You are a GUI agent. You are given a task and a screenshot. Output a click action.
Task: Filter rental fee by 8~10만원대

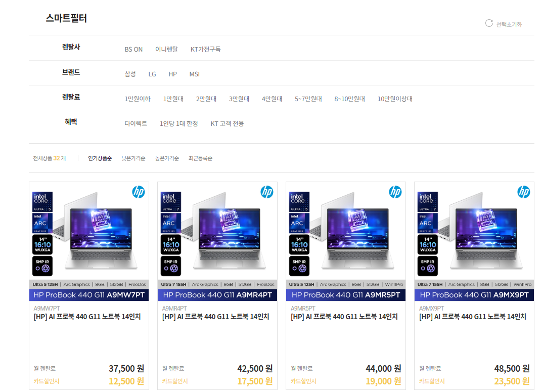point(349,99)
